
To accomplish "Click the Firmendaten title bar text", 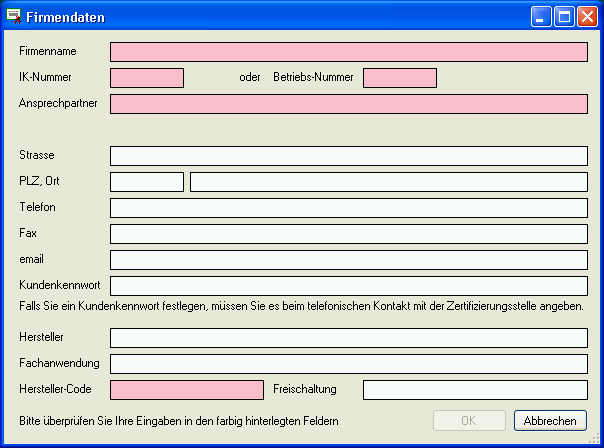I will click(65, 17).
